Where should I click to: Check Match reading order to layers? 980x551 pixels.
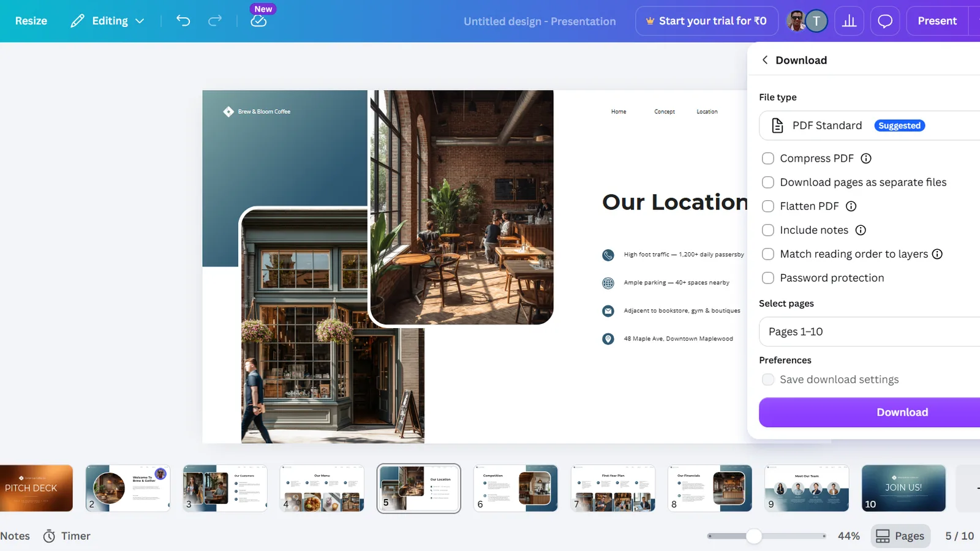pos(768,254)
